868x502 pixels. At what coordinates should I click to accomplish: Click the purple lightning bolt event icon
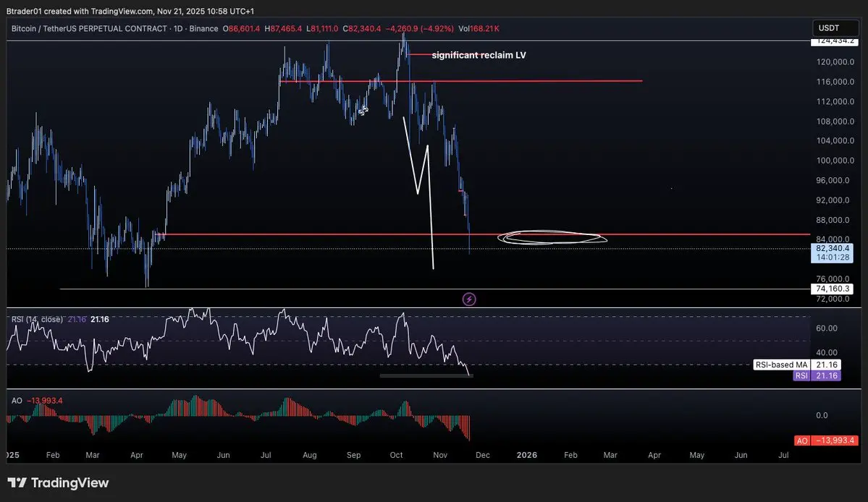pyautogui.click(x=469, y=299)
